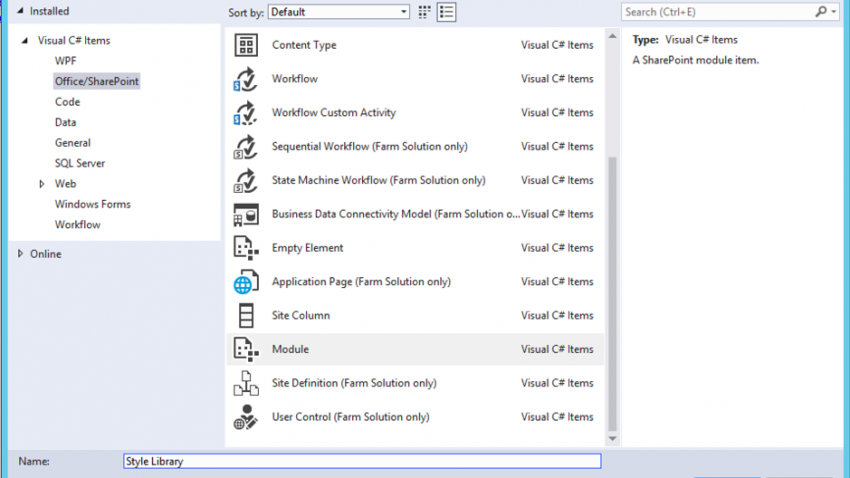Screen dimensions: 850x478
Task: Click the Web tree item label
Action: (65, 184)
